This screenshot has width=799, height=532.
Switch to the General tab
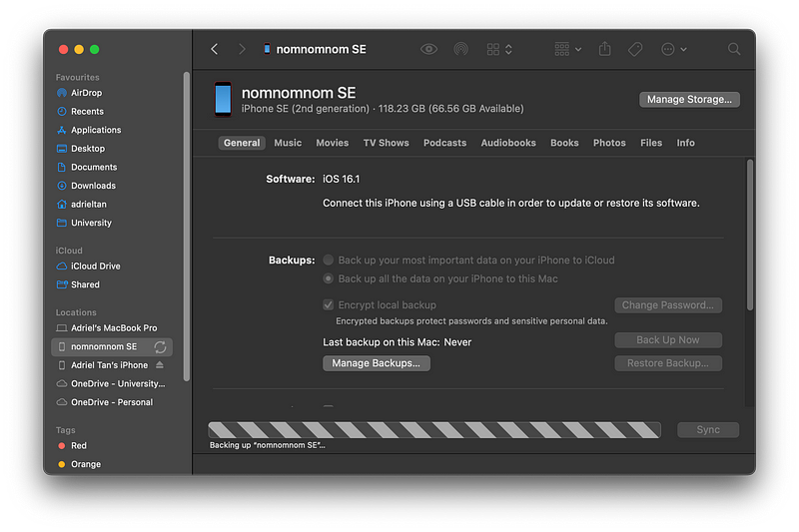click(x=242, y=143)
